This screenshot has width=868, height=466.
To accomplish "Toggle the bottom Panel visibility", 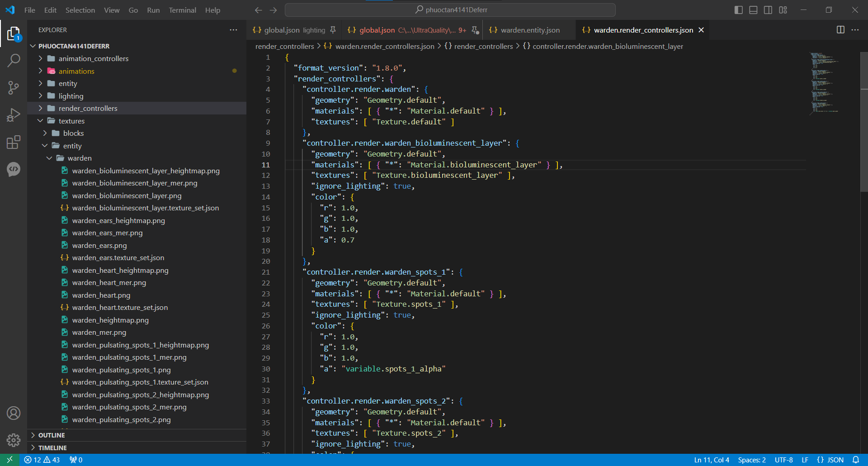I will coord(753,10).
